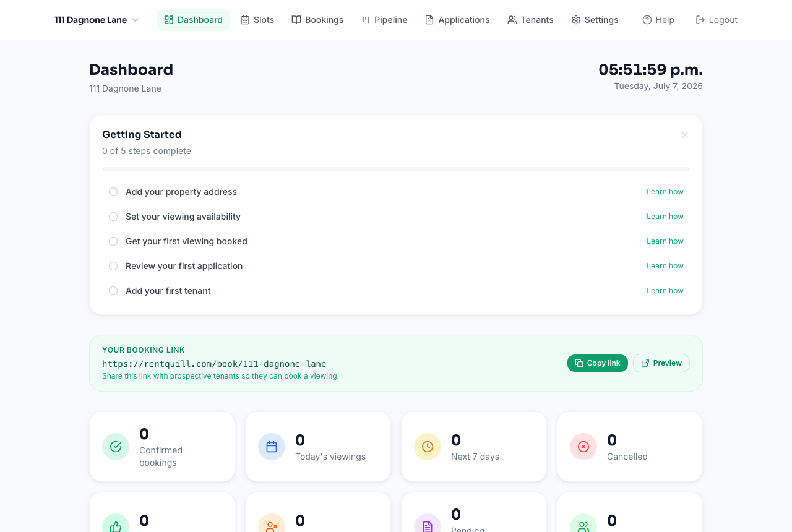The height and width of the screenshot is (532, 792).
Task: Copy the booking link
Action: click(598, 363)
